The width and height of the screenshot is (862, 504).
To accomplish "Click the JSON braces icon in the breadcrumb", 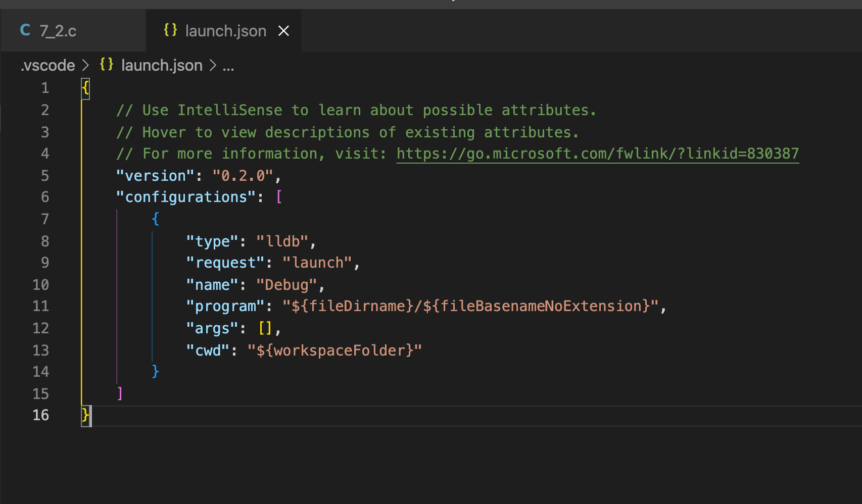I will tap(106, 65).
